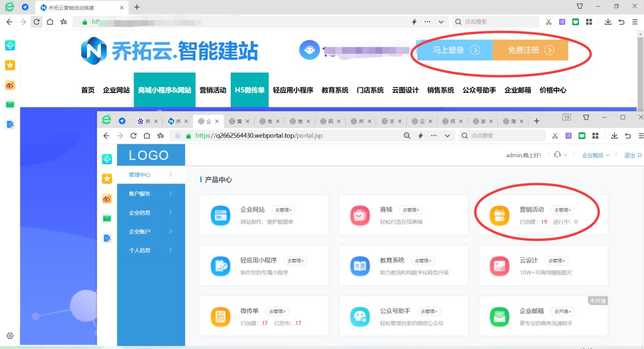Open the home page in the outer browser
Image resolution: width=644 pixels, height=349 pixels.
pyautogui.click(x=50, y=22)
